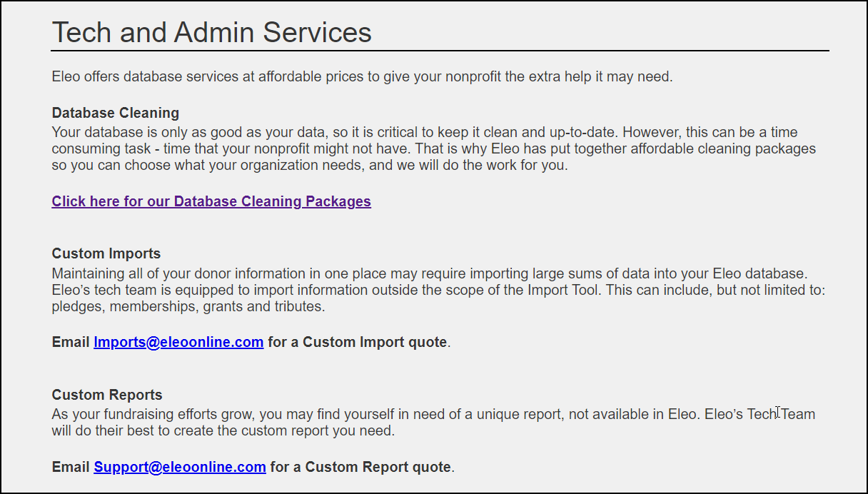Click the text 'for a Custom Import quote'
This screenshot has height=494, width=868.
tap(358, 342)
